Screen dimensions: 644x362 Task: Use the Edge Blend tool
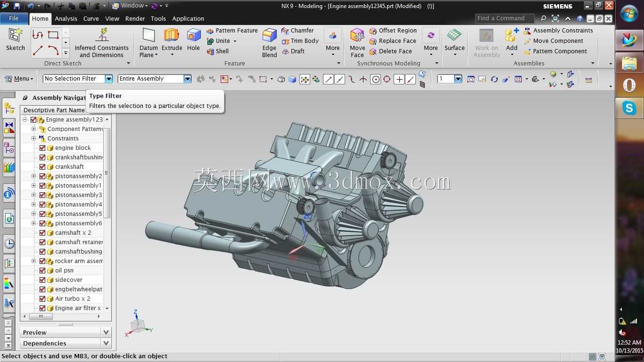[269, 42]
